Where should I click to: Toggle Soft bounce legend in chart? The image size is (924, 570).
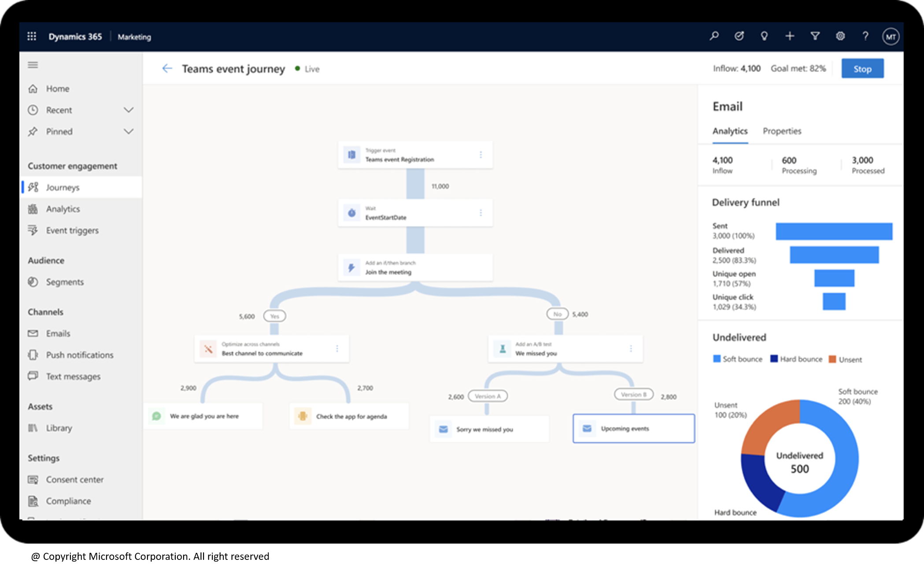[x=732, y=359]
